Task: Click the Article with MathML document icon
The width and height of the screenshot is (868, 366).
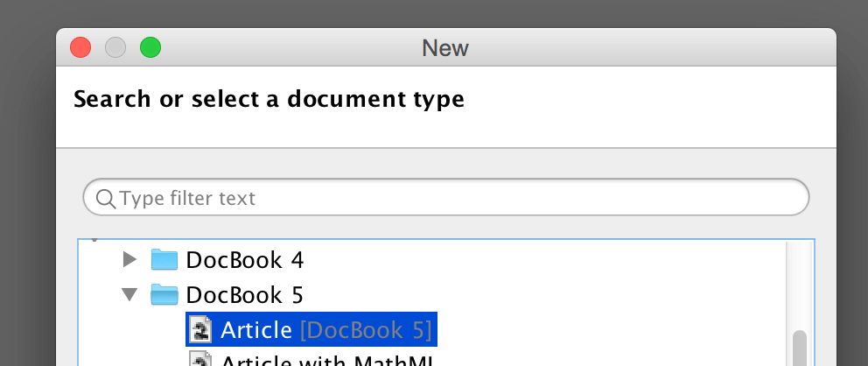Action: [202, 360]
